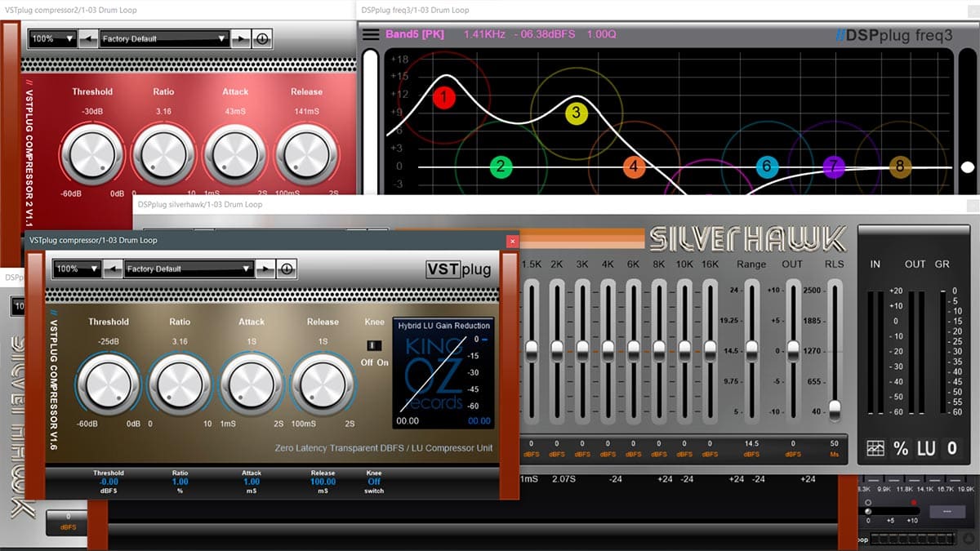
Task: Select yellow band 3 node in freq3
Action: point(576,113)
